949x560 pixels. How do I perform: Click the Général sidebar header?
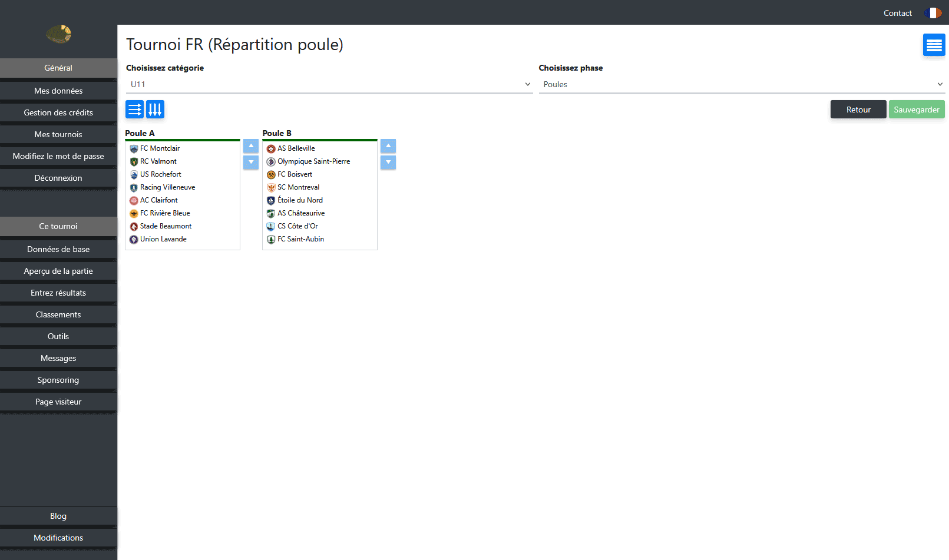coord(58,68)
